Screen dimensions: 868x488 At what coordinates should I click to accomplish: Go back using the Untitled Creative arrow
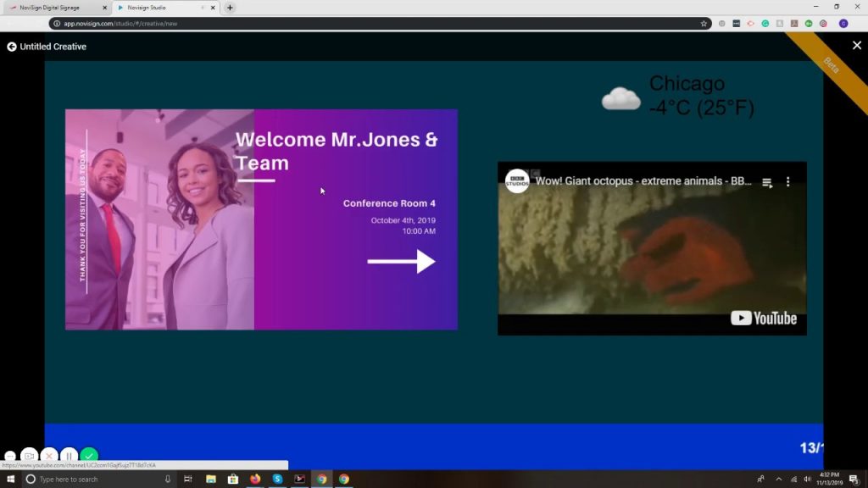(x=11, y=47)
